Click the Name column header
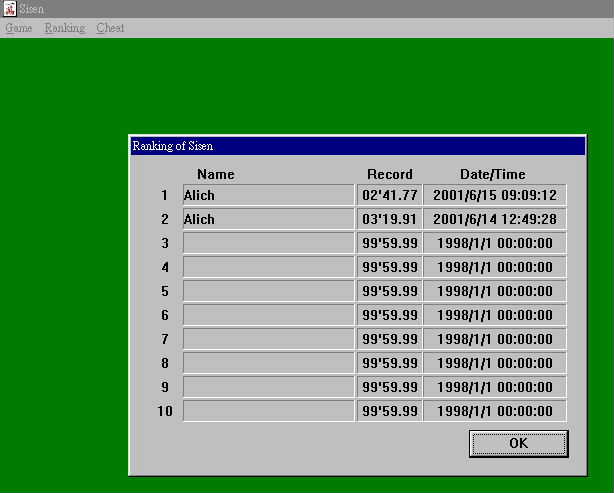 coord(216,174)
